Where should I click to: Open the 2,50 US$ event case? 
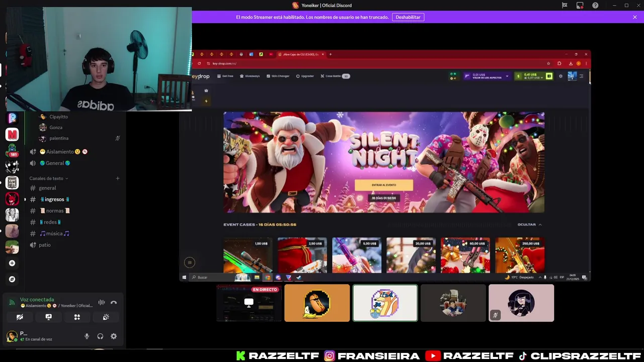(302, 255)
